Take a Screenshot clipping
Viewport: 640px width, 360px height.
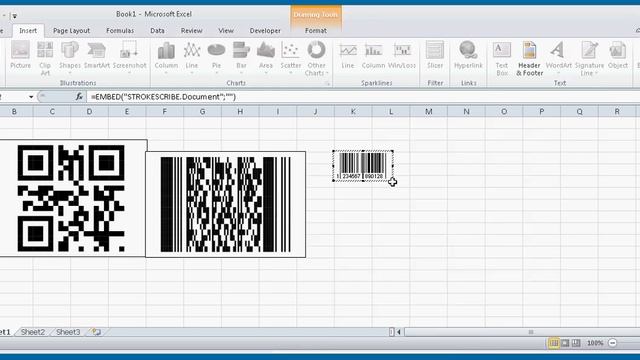pyautogui.click(x=129, y=58)
